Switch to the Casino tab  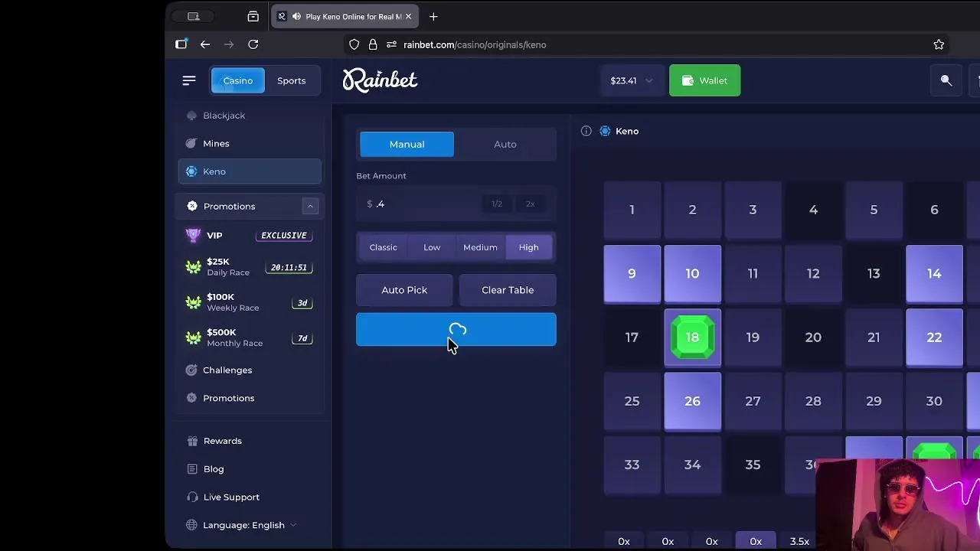pos(237,80)
